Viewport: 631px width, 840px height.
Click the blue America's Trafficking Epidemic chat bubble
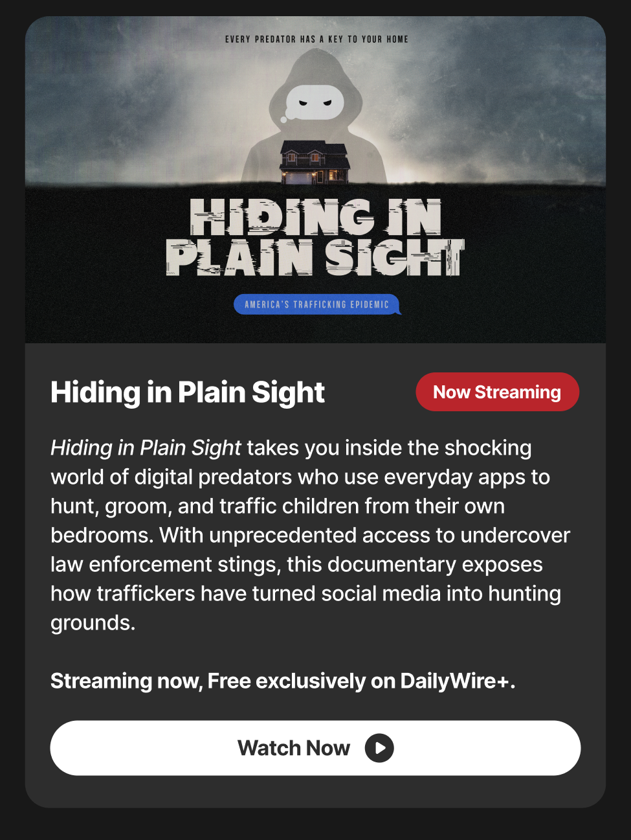click(x=317, y=304)
